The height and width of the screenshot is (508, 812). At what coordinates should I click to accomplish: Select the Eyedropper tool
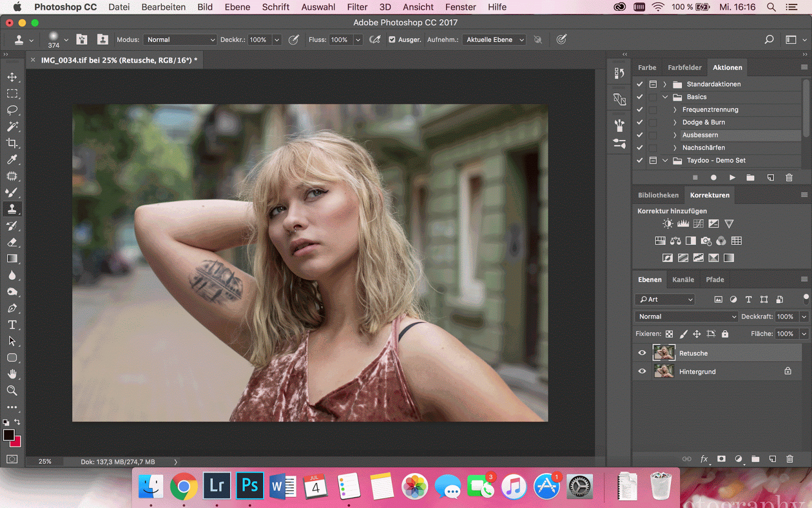(x=12, y=160)
